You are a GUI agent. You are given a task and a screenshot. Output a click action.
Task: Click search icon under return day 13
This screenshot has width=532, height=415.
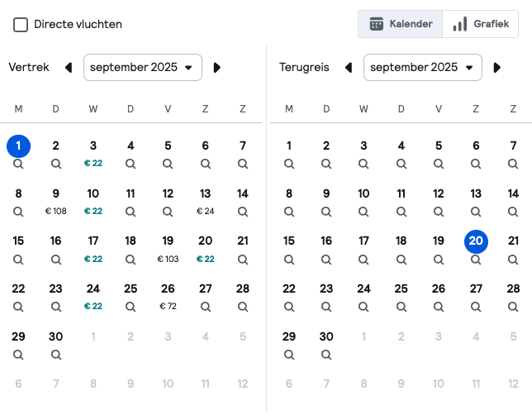pyautogui.click(x=476, y=212)
